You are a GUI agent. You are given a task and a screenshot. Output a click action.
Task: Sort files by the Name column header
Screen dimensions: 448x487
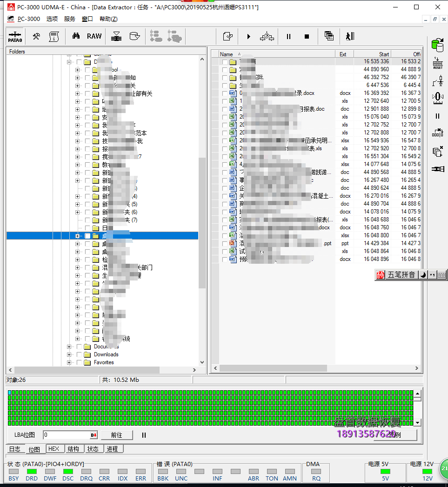click(277, 54)
